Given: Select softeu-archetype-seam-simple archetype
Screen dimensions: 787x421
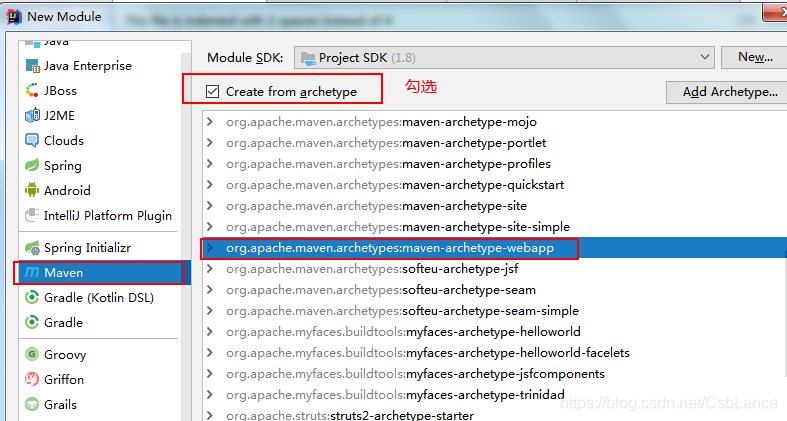Looking at the screenshot, I should (x=402, y=311).
